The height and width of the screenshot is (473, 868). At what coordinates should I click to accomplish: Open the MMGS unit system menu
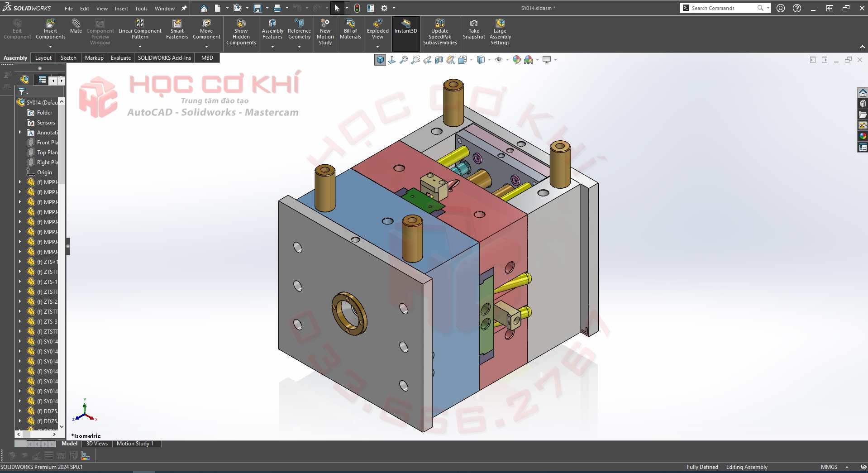pyautogui.click(x=835, y=467)
